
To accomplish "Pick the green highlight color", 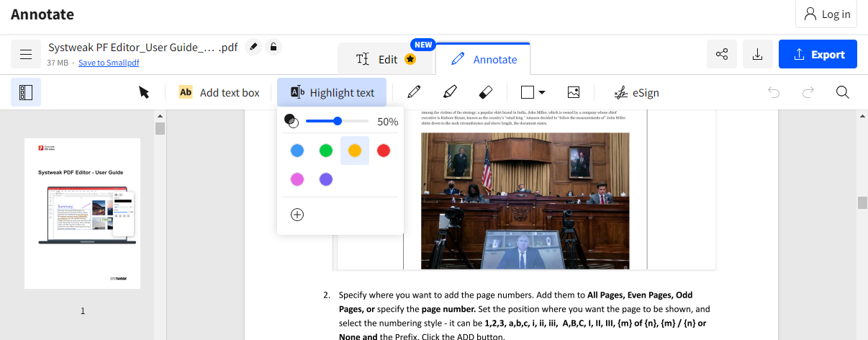I will 326,151.
